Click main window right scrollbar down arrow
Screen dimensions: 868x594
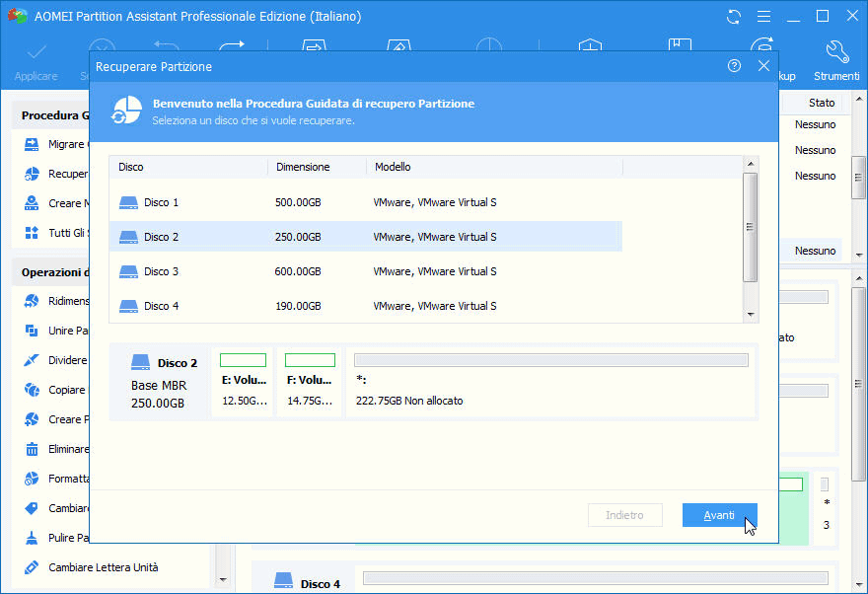(858, 584)
